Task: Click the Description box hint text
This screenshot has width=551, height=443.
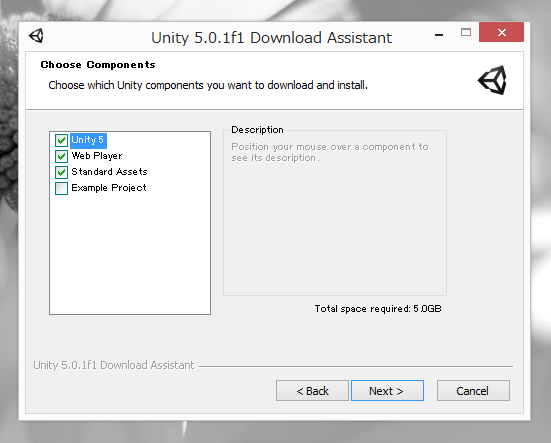Action: coord(330,152)
